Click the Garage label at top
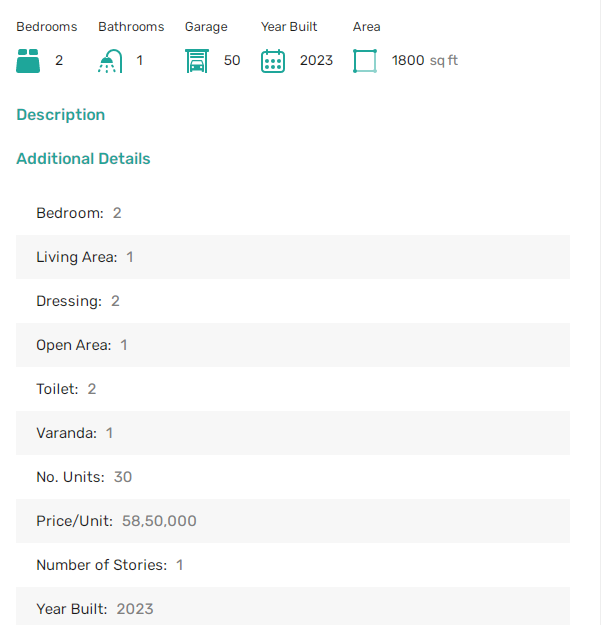Screen dimensions: 601x625 point(206,27)
